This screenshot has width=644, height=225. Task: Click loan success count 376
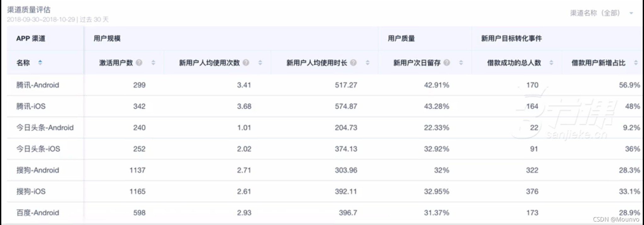click(532, 191)
